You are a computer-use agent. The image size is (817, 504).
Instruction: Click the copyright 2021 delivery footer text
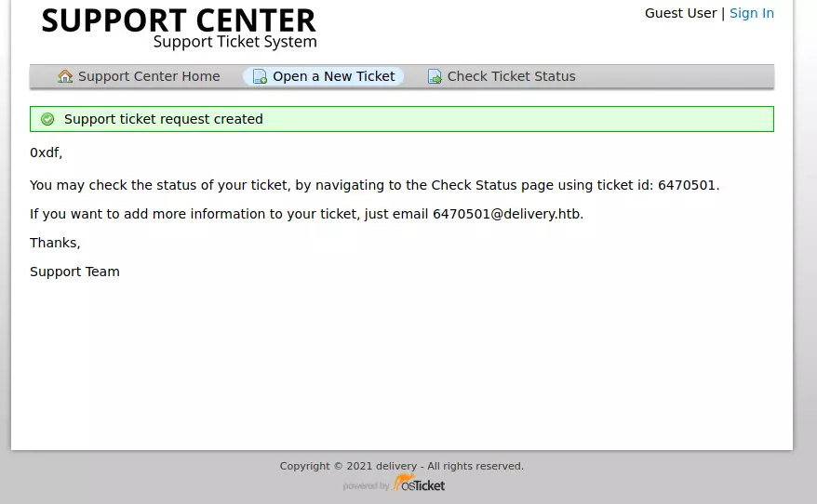pos(401,466)
